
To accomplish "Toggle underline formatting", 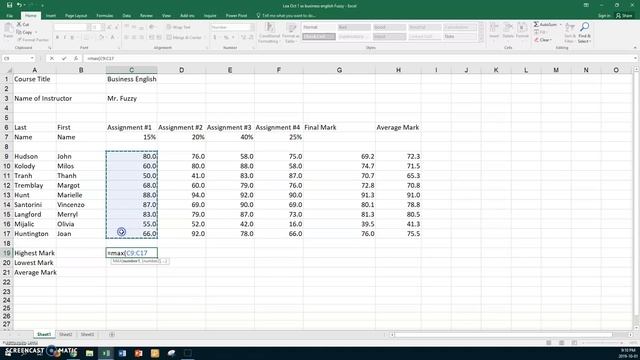I will coord(72,37).
